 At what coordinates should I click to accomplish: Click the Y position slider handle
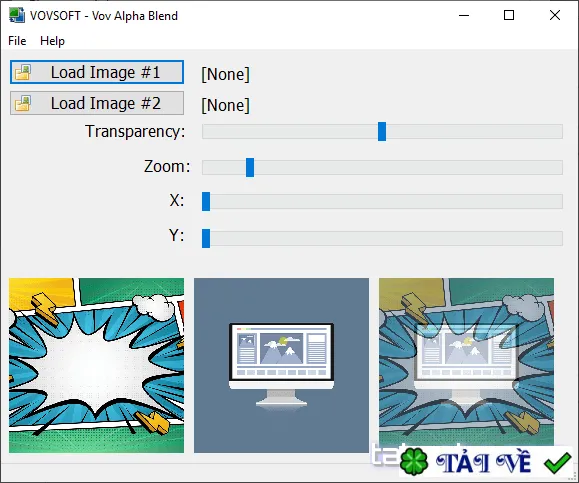[x=206, y=238]
